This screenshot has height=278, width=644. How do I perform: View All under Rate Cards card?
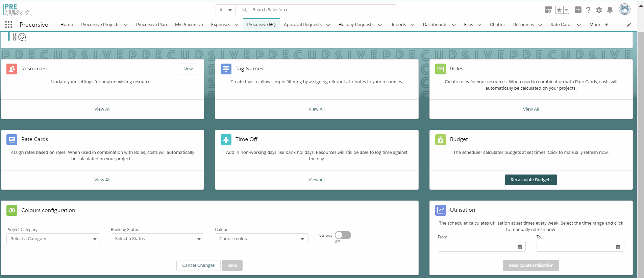(x=102, y=180)
